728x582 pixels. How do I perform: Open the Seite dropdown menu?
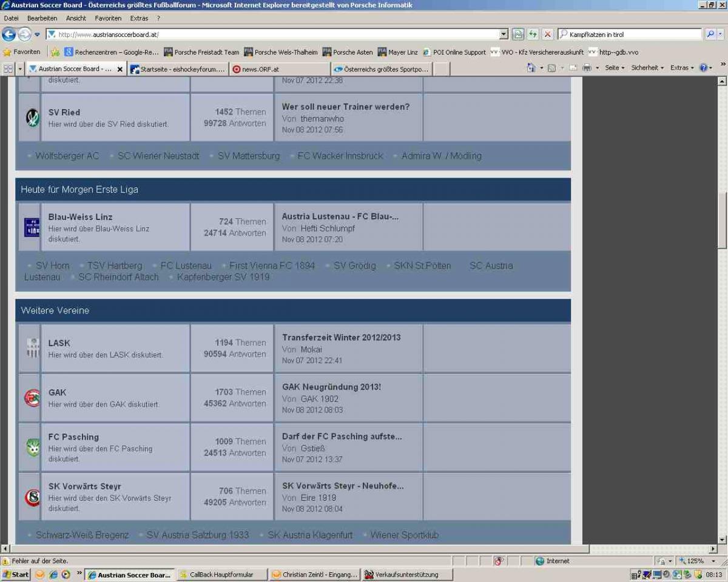coord(615,68)
